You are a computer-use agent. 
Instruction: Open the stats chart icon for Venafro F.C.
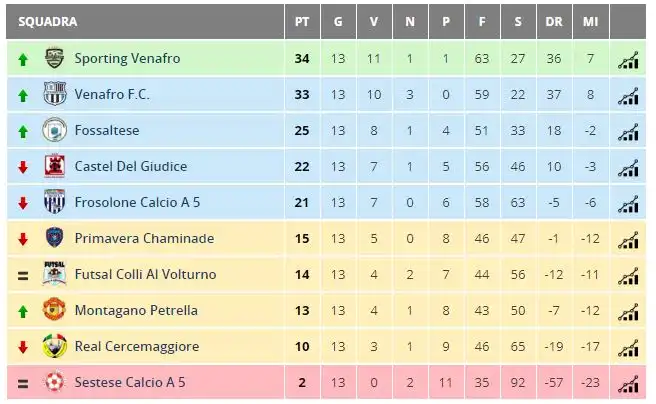[x=628, y=96]
